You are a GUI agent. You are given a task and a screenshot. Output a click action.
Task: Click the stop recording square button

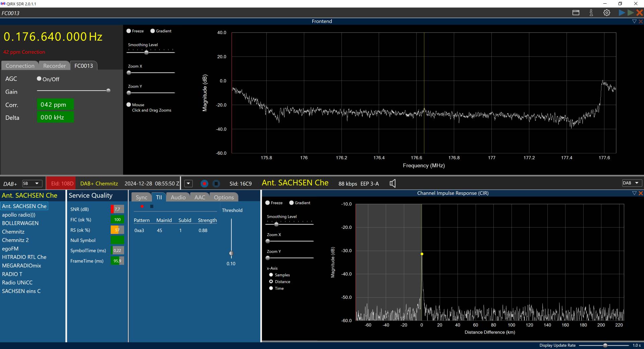click(216, 184)
